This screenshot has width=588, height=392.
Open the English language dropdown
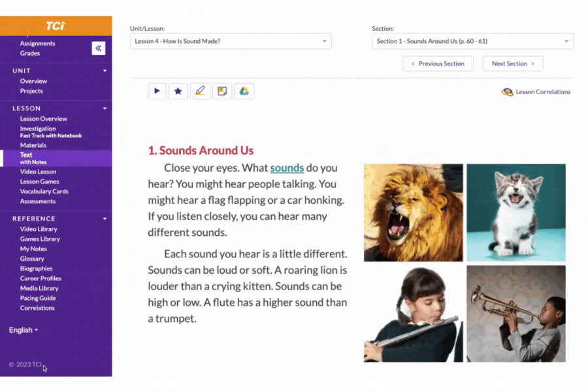click(24, 330)
